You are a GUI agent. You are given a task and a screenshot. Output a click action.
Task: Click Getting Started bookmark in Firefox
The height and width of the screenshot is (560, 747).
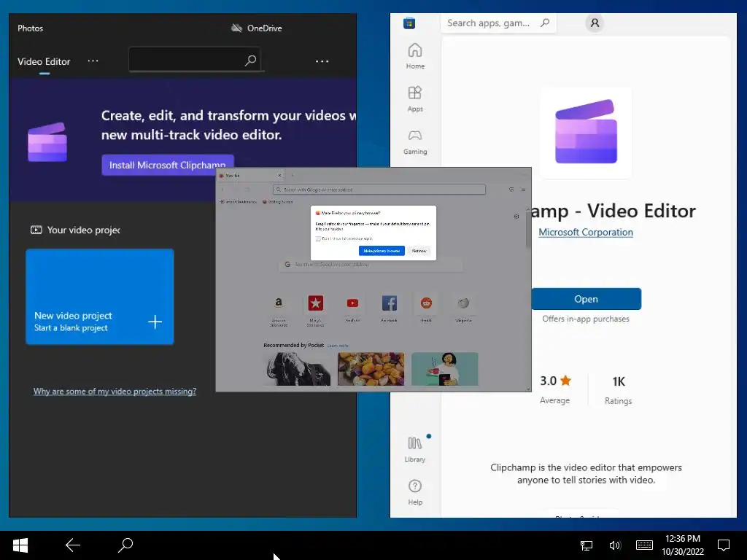(x=278, y=202)
